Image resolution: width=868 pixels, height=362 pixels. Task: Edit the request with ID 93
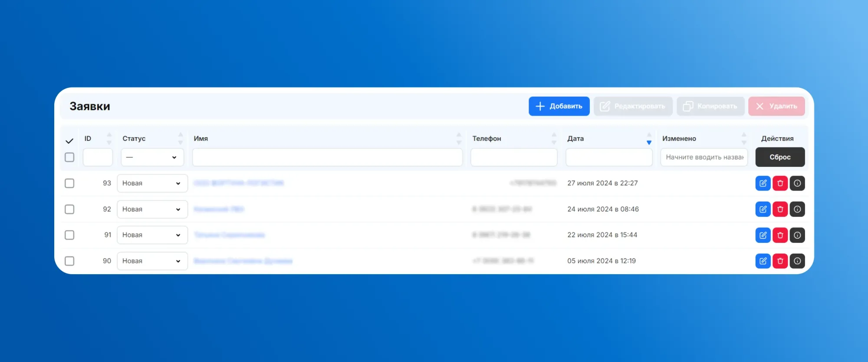point(763,183)
